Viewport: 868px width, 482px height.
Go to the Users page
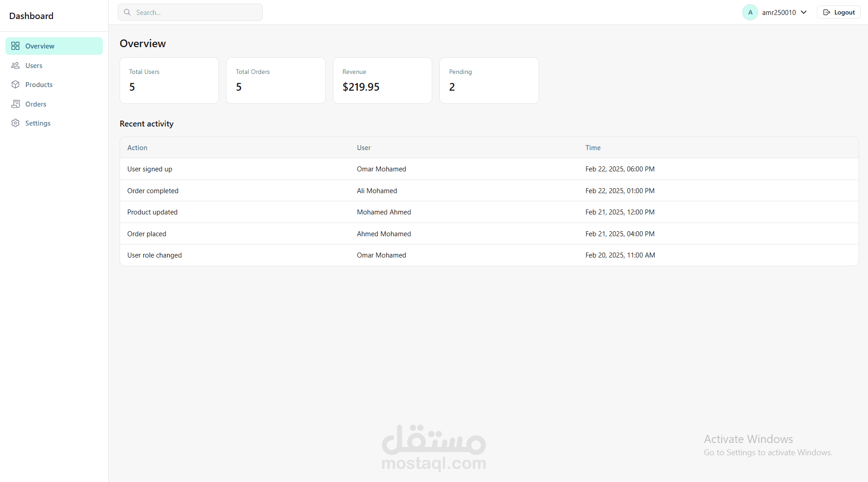click(x=54, y=65)
